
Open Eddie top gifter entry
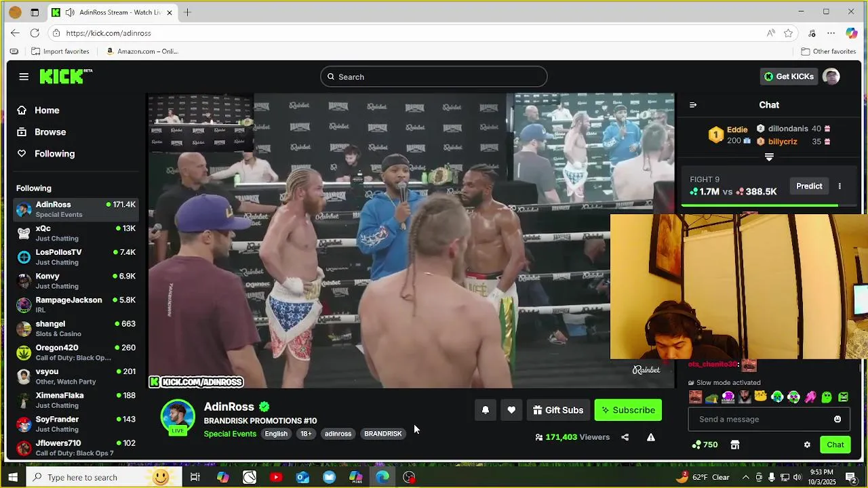coord(730,135)
